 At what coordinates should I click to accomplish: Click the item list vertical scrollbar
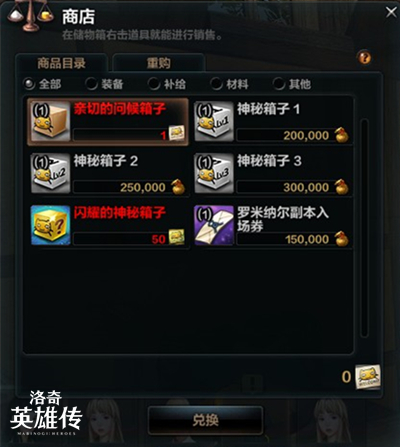pos(365,227)
